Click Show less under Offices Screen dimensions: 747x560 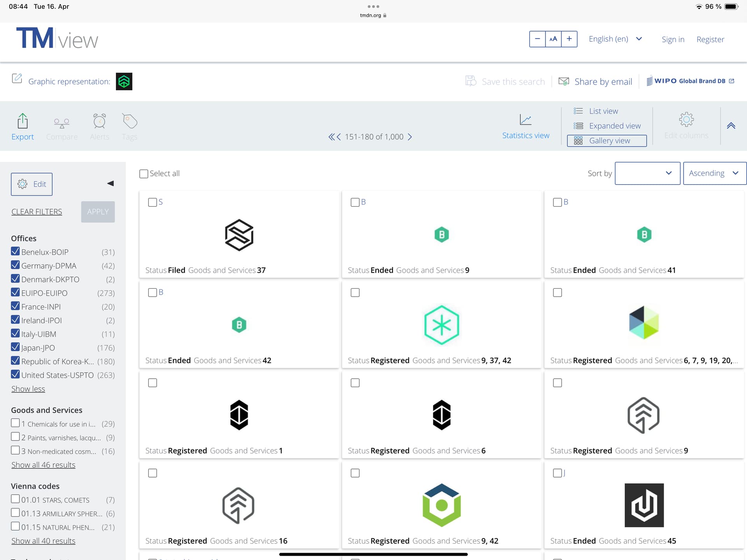pyautogui.click(x=28, y=389)
